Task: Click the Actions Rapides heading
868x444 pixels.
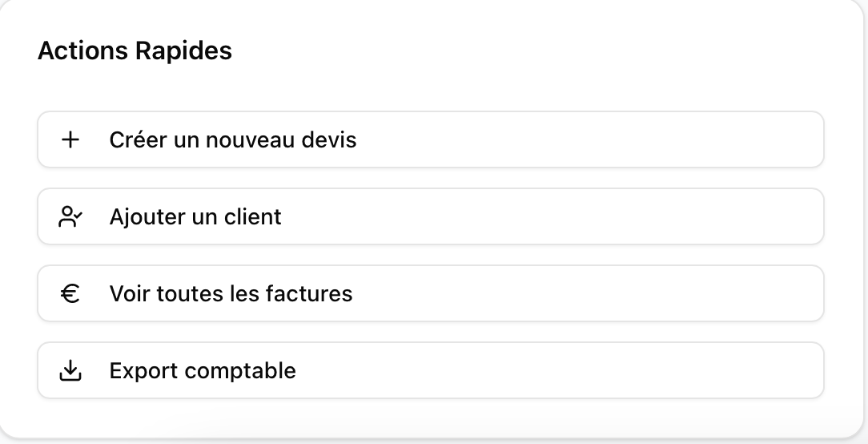Action: tap(135, 51)
